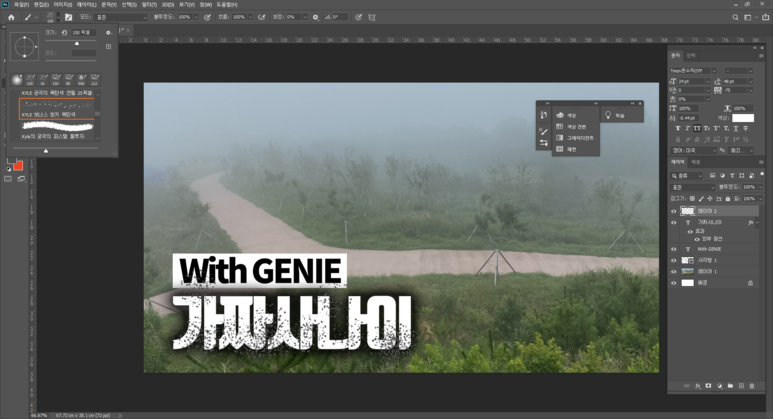Hide the 레이어 2 layer eye
773x419 pixels.
pos(673,211)
